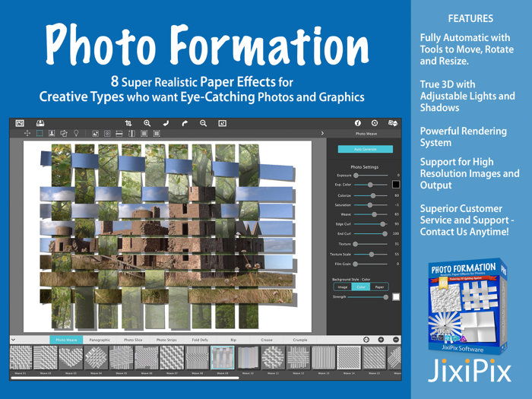Switch to the Photo Weave tab
The image size is (532, 399).
point(66,340)
